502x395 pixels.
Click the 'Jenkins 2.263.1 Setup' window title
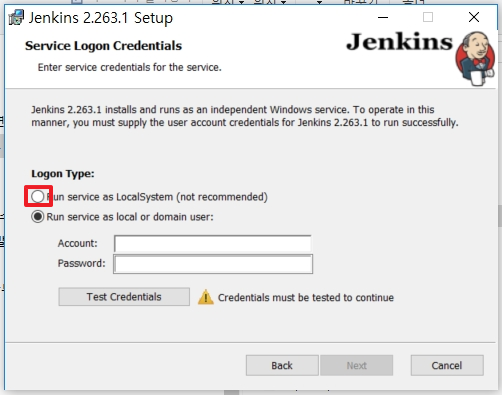[100, 18]
